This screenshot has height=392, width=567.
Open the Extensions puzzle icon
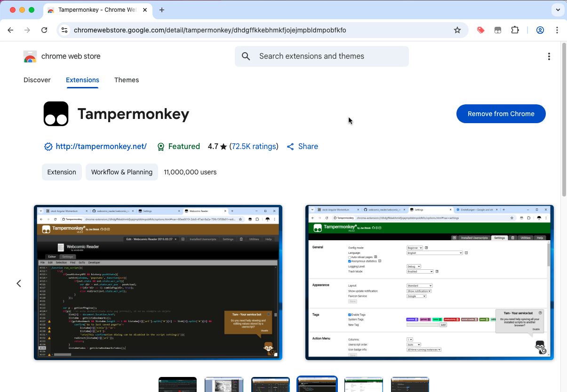515,30
